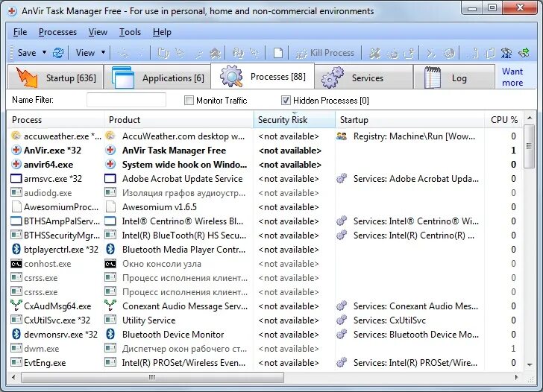Screen dimensions: 543x392
Task: Switch to the Services tab
Action: 364,78
